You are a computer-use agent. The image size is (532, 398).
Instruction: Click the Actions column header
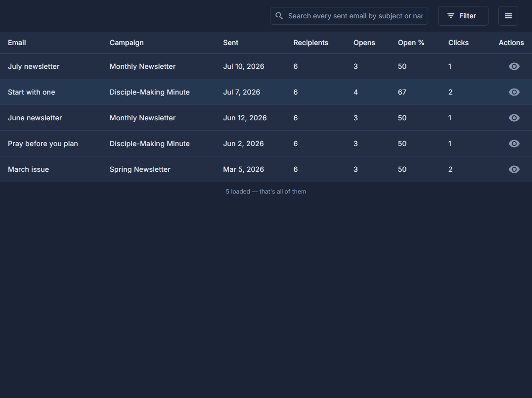[511, 43]
